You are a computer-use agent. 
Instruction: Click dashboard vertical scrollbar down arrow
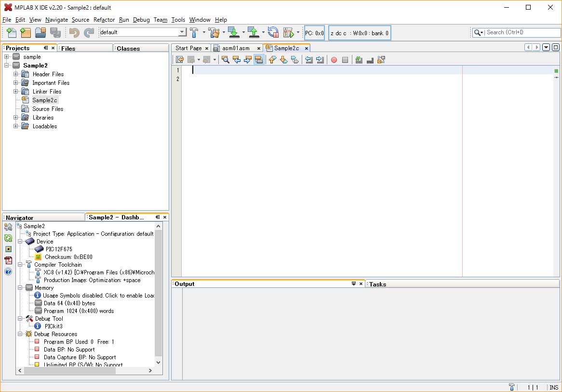tap(159, 362)
